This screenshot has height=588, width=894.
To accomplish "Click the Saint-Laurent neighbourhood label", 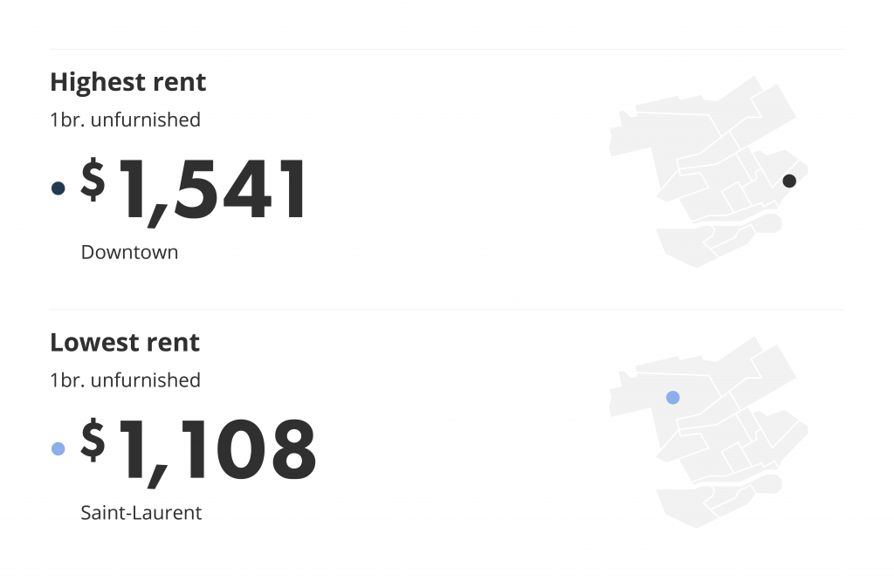I will pos(141,513).
